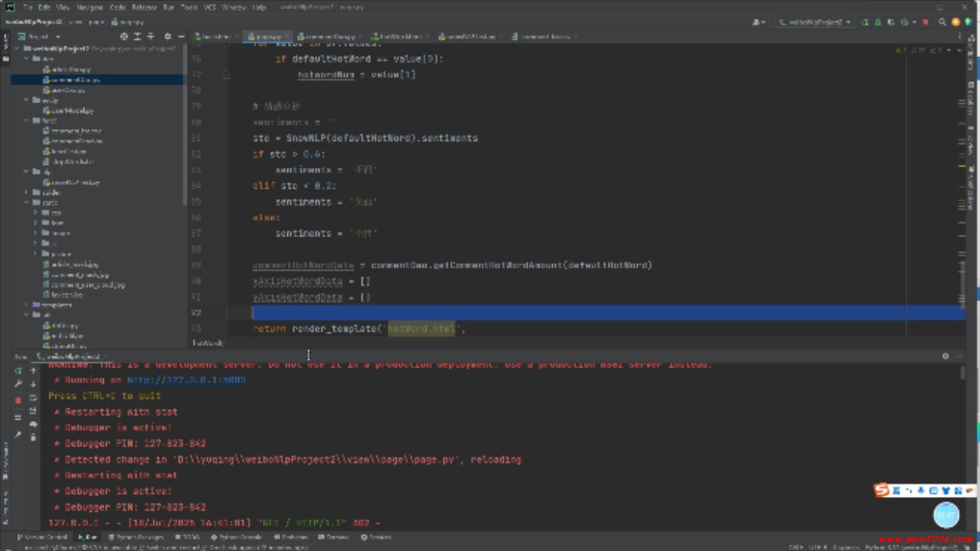The width and height of the screenshot is (980, 551).
Task: Open the Terminal tool window button
Action: coord(334,537)
